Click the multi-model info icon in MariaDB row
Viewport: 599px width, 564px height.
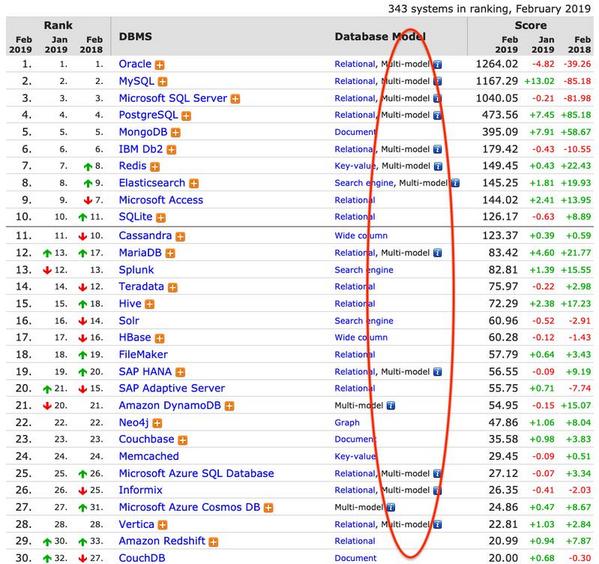pos(438,253)
